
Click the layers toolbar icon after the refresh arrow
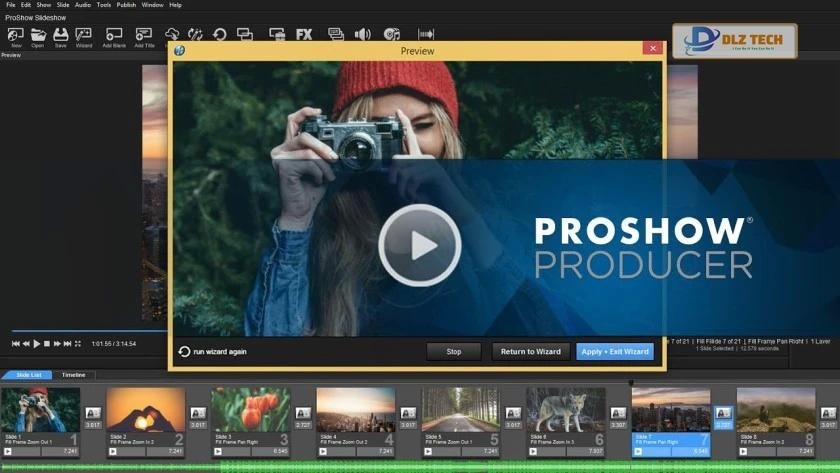[x=245, y=35]
